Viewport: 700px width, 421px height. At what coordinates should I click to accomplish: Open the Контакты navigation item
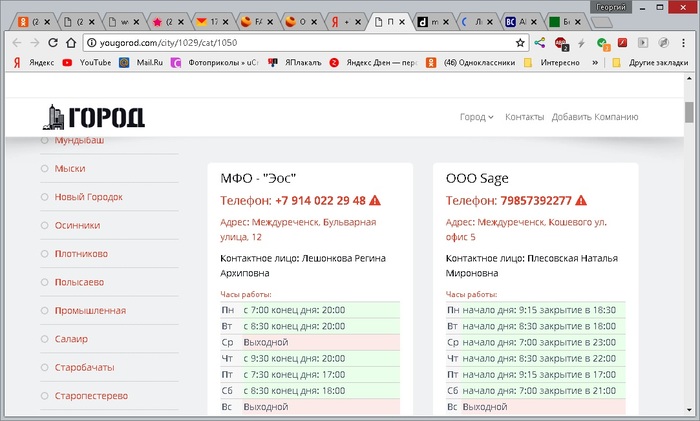524,117
